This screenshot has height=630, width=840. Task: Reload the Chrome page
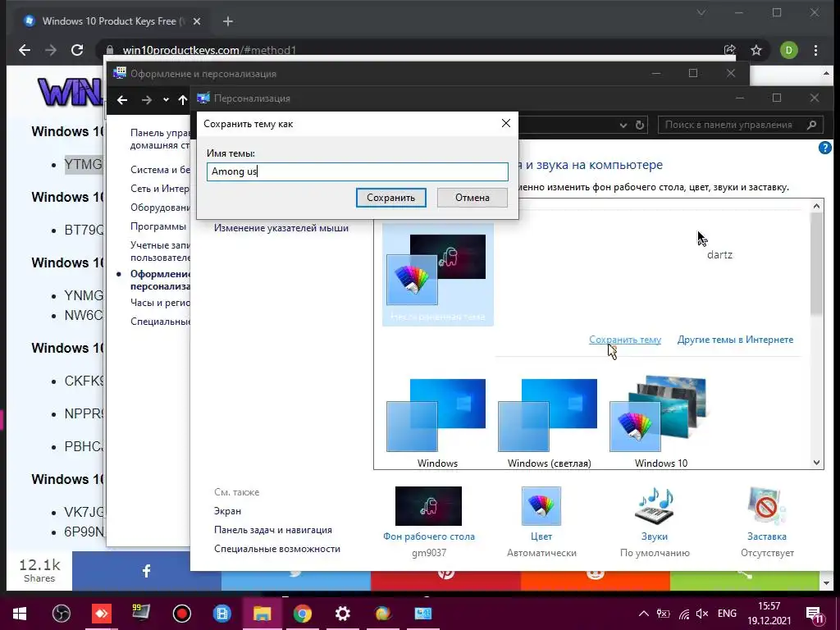77,50
